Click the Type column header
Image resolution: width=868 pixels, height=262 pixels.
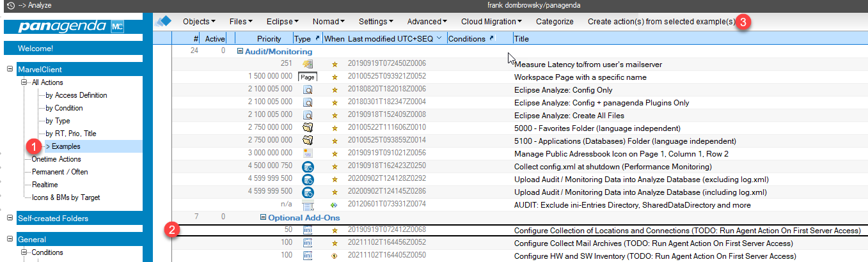(307, 39)
